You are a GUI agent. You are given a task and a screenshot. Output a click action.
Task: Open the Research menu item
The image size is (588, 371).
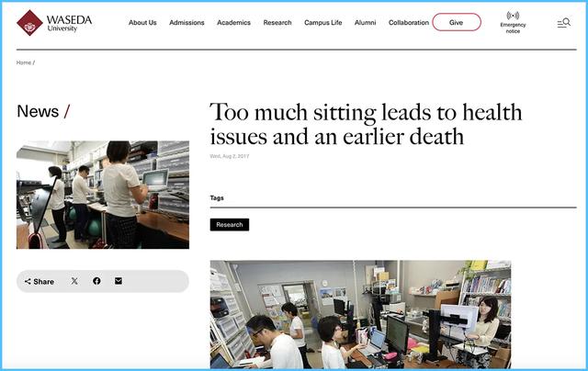277,22
